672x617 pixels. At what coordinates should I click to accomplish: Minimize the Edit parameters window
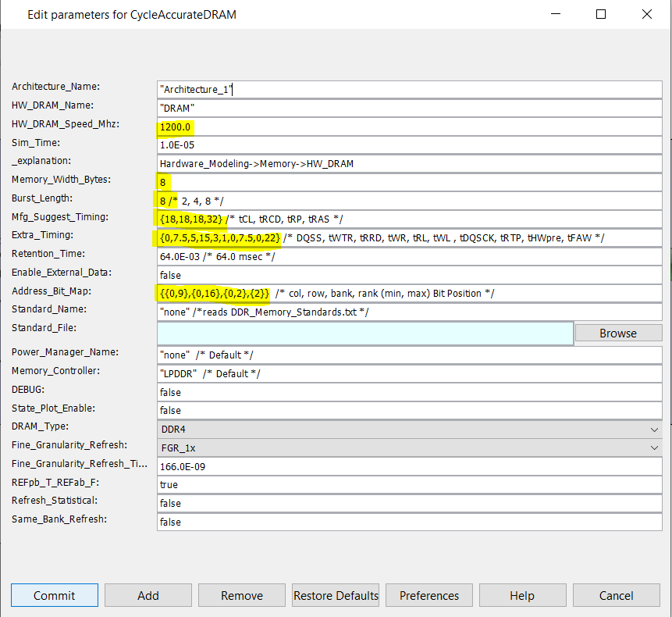click(x=556, y=14)
